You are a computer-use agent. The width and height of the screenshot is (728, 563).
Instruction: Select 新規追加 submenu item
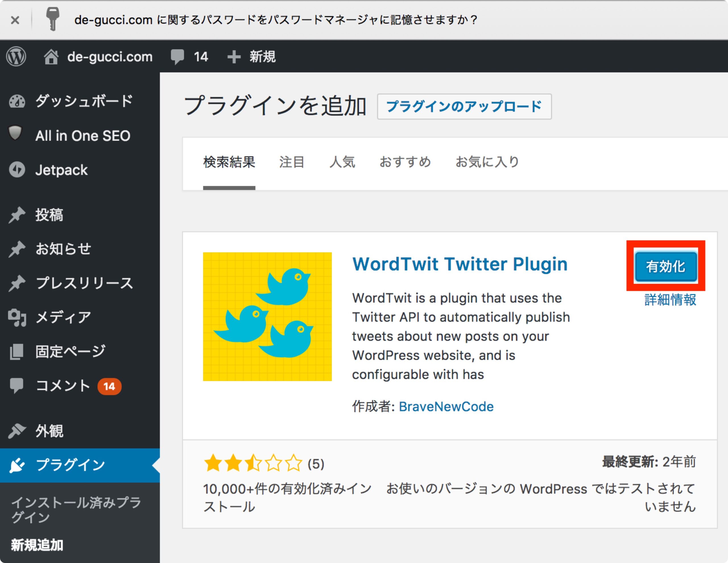pos(37,545)
